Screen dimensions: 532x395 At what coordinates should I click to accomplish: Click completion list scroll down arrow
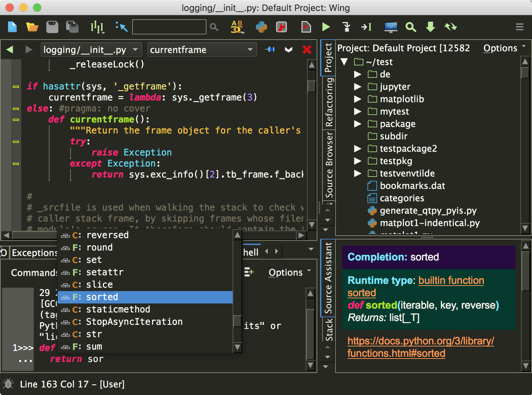[237, 347]
